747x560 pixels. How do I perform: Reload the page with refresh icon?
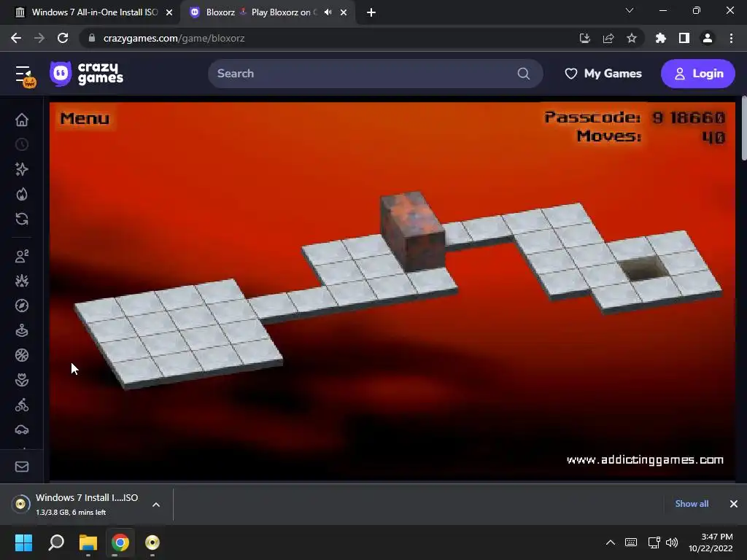63,38
